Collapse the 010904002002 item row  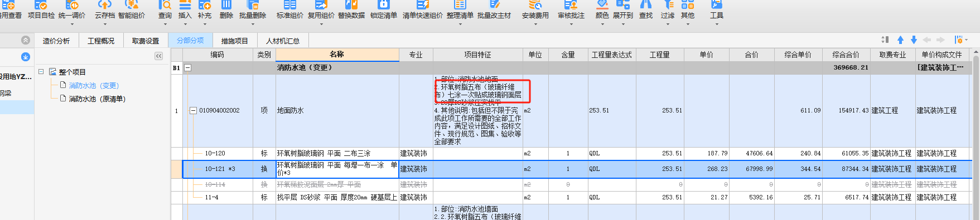193,110
